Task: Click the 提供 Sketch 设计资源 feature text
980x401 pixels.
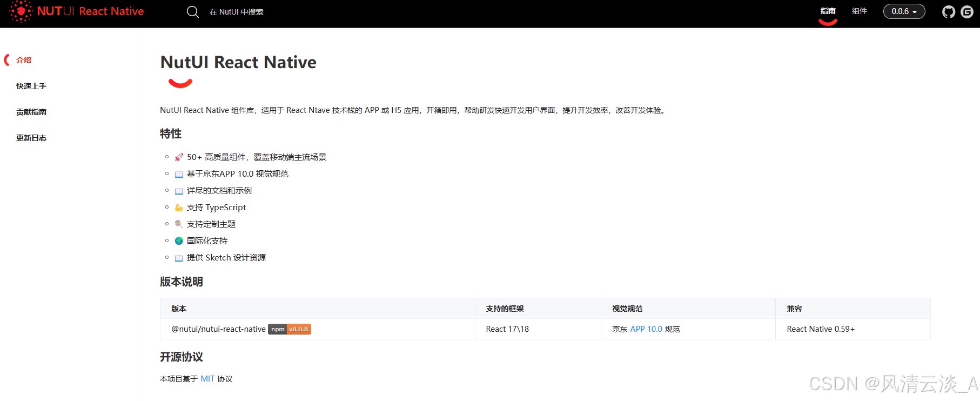Action: (226, 258)
